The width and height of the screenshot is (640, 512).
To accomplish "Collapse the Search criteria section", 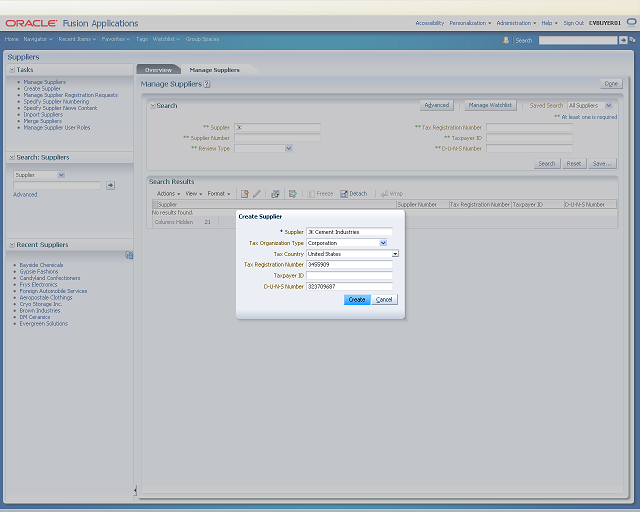I will coord(153,106).
